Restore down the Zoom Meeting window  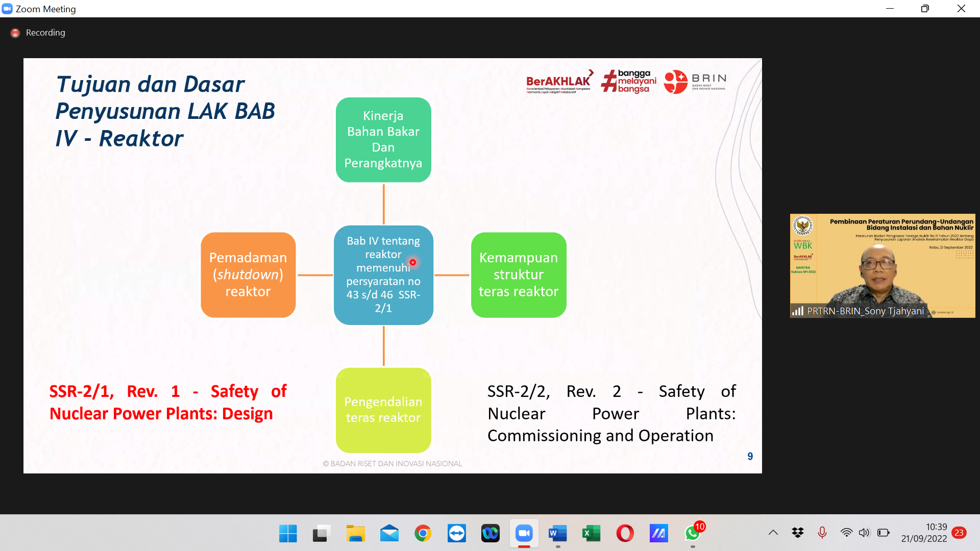point(925,9)
